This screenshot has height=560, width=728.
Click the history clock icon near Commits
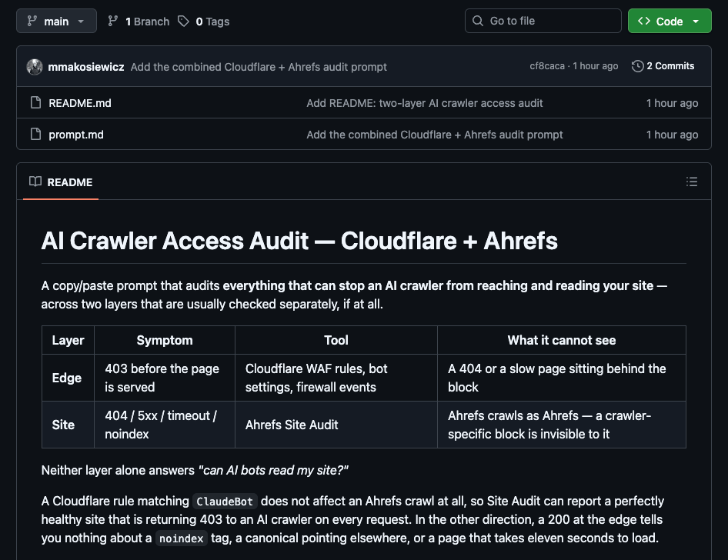[x=637, y=66]
